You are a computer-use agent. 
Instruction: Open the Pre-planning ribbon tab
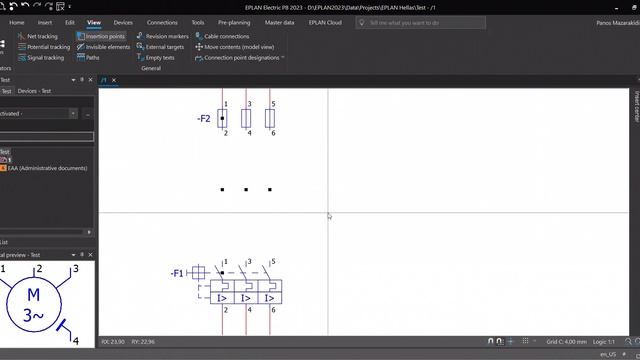coord(234,22)
